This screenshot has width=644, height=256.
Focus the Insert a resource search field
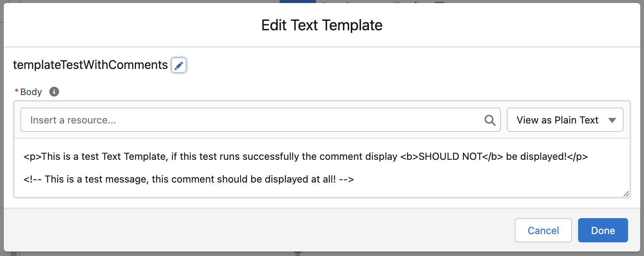pyautogui.click(x=261, y=120)
